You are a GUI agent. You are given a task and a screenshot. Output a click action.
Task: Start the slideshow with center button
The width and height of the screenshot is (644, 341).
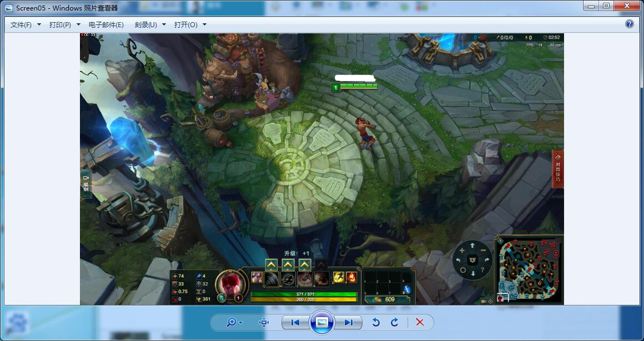(x=323, y=322)
